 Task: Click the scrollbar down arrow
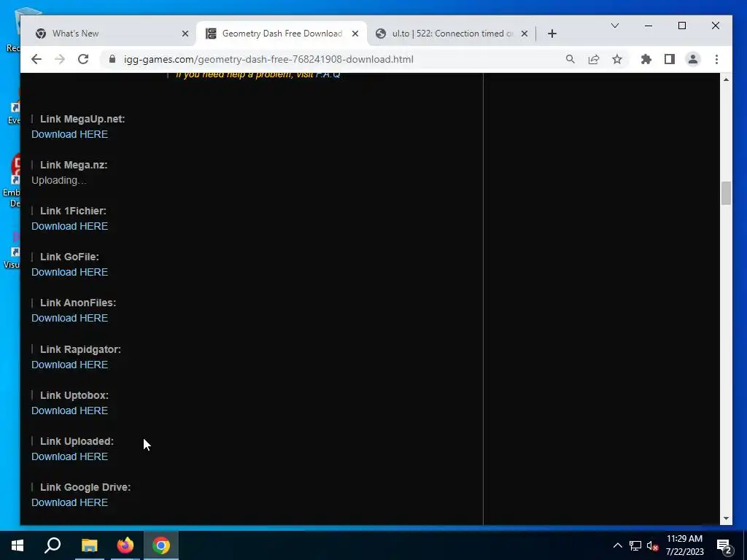coord(726,518)
